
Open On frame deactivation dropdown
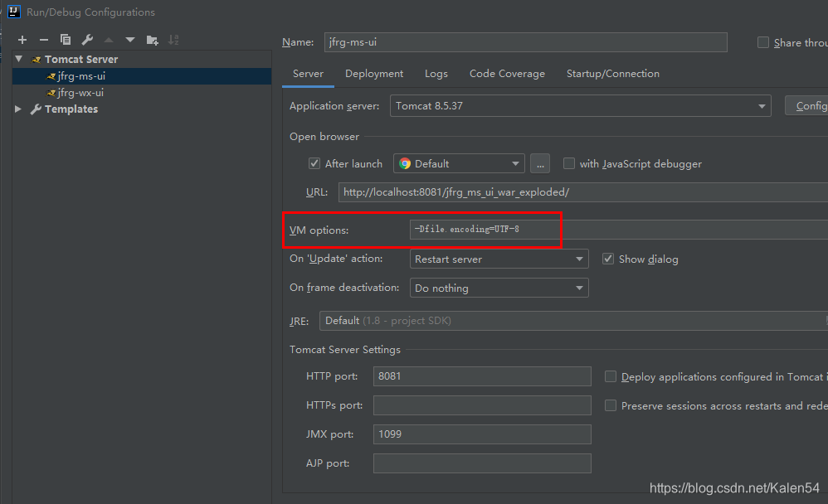tap(499, 288)
